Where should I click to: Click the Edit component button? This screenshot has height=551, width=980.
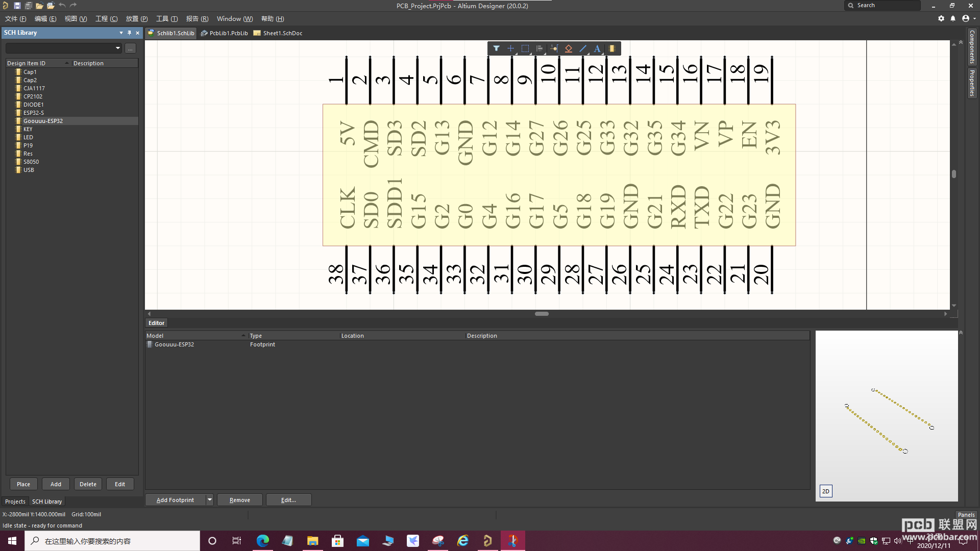point(120,484)
